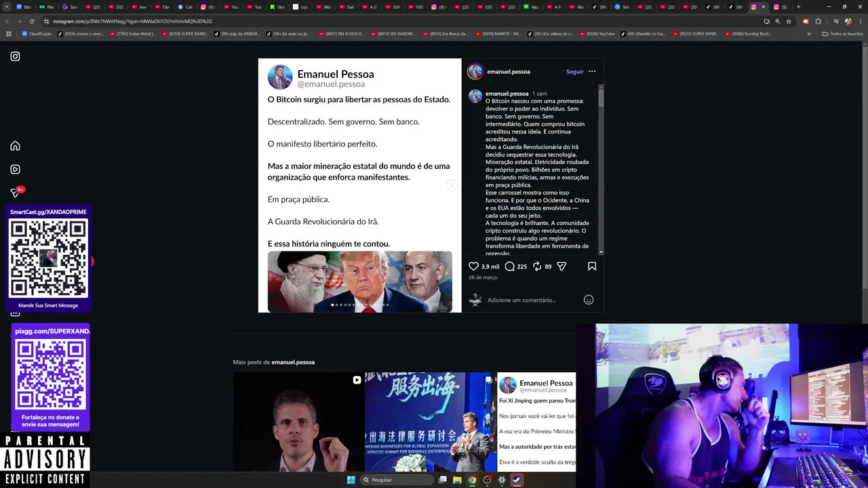Viewport: 868px width, 488px height.
Task: Open the 'Foi Xi Jinping quem parou' post
Action: tap(536, 422)
